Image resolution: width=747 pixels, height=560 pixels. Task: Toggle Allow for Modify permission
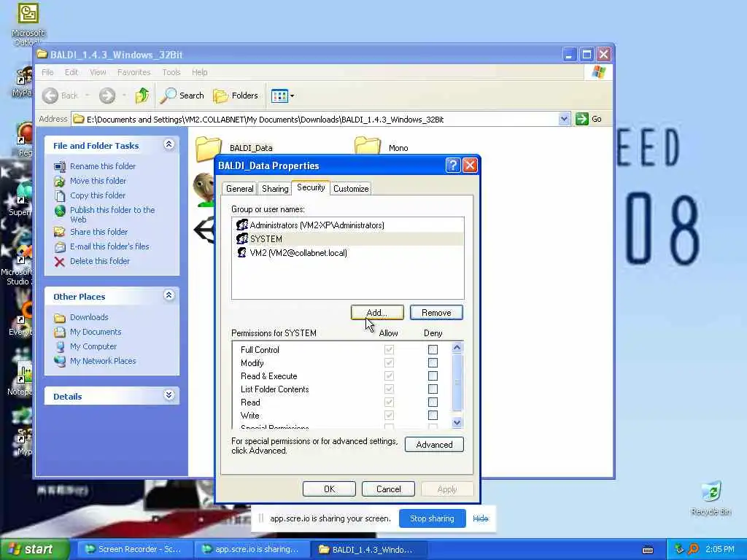(x=390, y=363)
